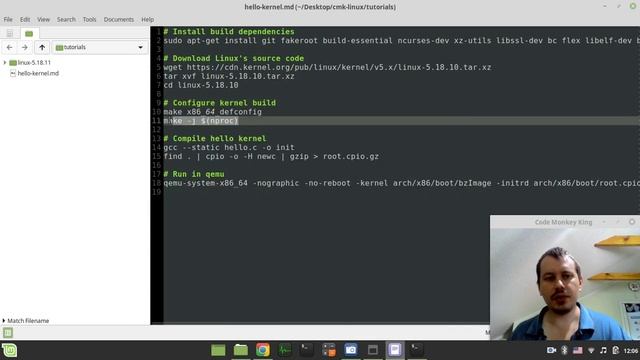Go forward in file browser panel
640x360 pixels.
(x=24, y=47)
